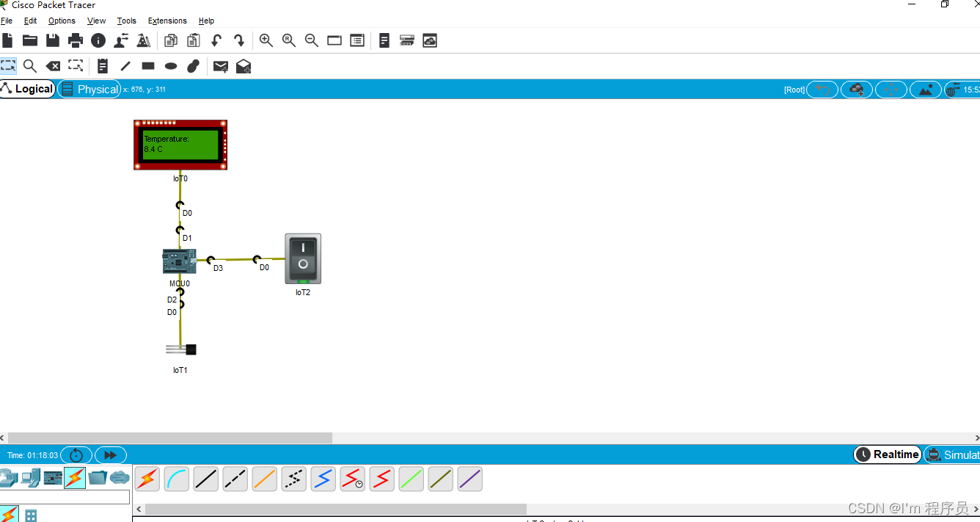This screenshot has height=522, width=980.
Task: Select the Draw Freeform tool
Action: (194, 66)
